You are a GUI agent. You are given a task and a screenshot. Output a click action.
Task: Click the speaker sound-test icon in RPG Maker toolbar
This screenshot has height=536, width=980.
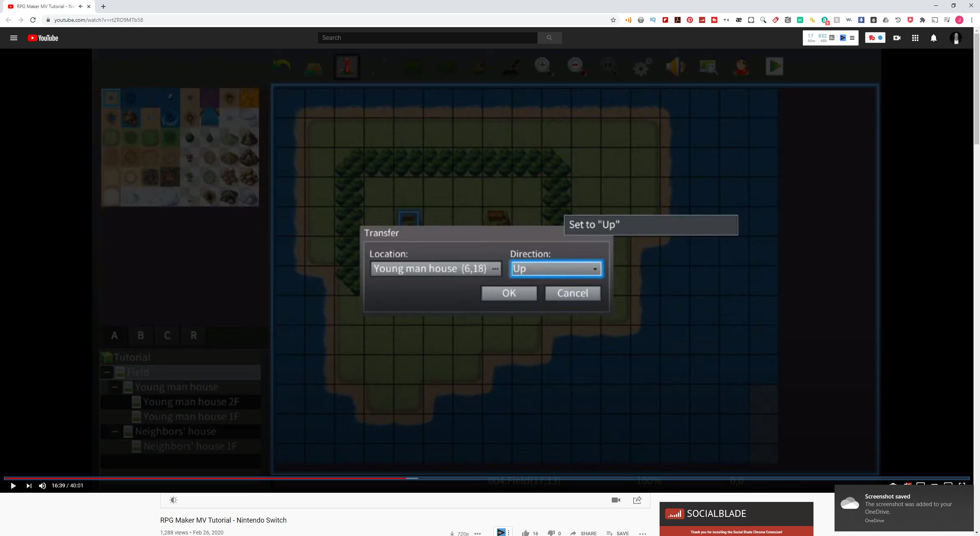click(x=675, y=67)
